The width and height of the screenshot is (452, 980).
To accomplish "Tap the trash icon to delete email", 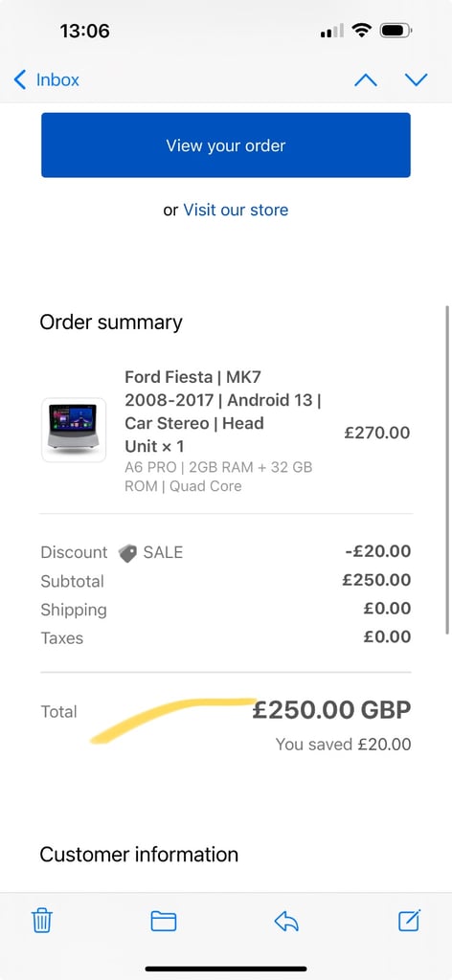I will coord(42,921).
